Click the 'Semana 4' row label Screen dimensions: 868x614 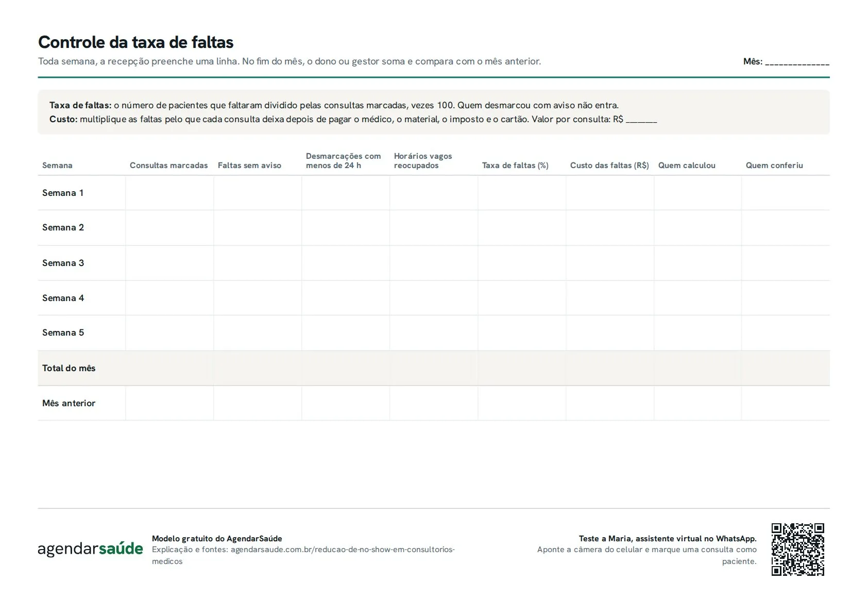click(x=63, y=298)
